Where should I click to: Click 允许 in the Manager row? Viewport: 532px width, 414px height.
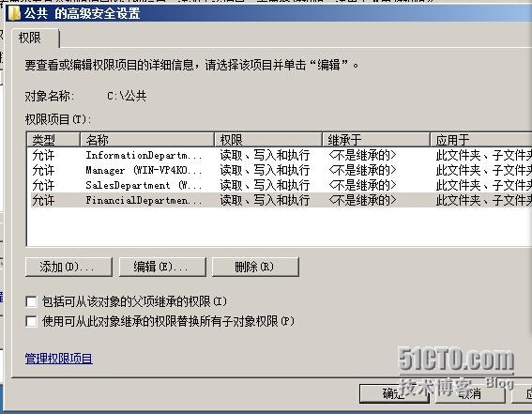pos(43,170)
